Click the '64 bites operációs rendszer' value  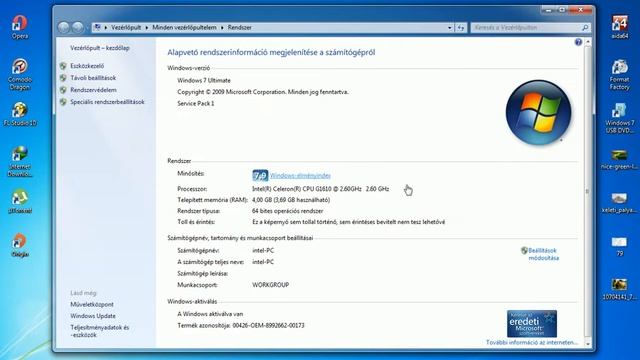(287, 211)
